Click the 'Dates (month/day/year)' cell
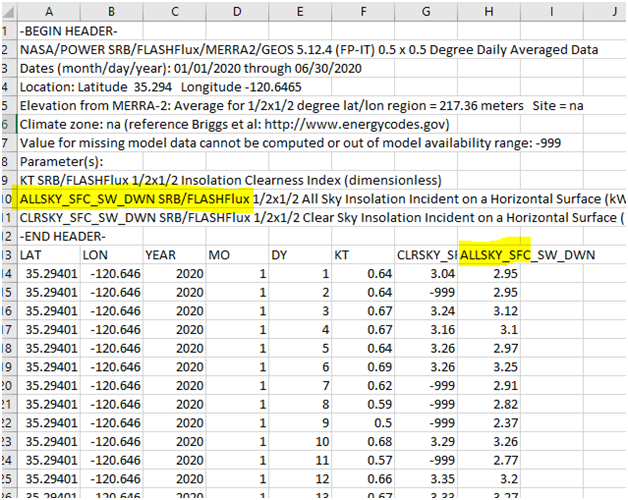 coord(191,69)
